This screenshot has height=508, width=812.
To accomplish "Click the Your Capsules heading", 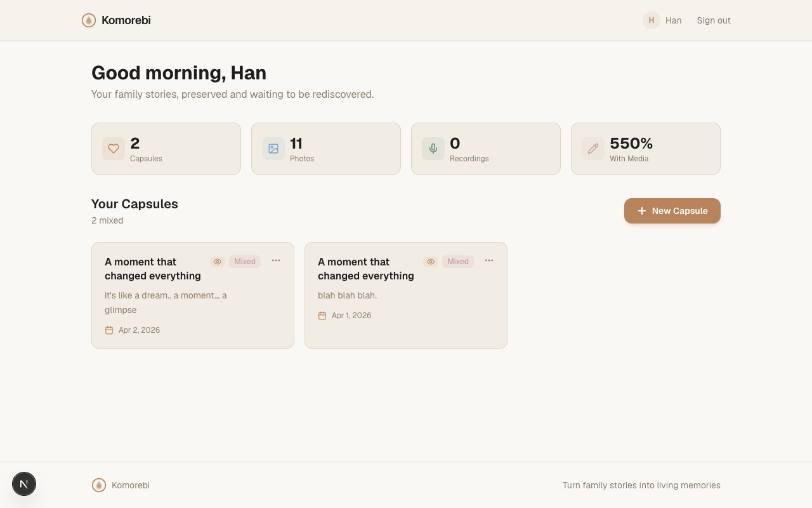I will [x=134, y=204].
